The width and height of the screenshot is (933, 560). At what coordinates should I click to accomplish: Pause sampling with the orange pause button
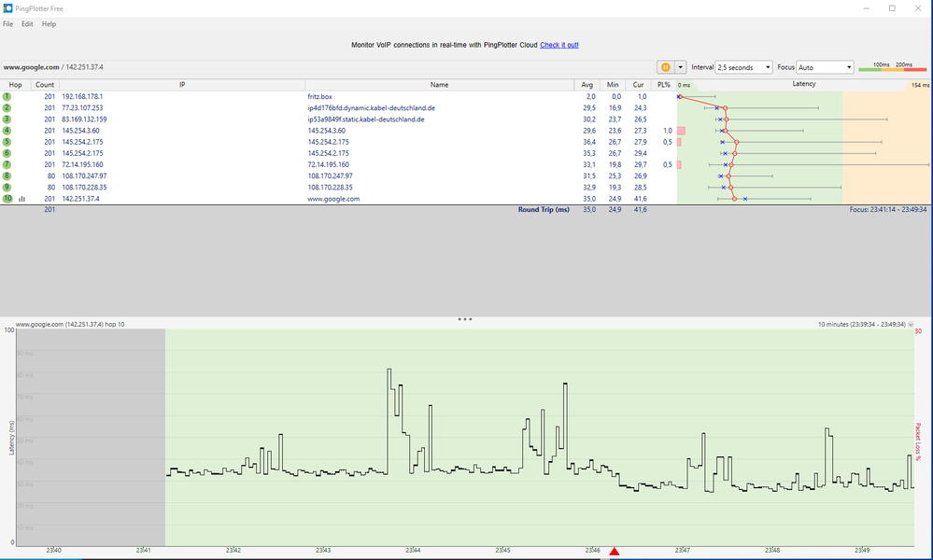667,67
